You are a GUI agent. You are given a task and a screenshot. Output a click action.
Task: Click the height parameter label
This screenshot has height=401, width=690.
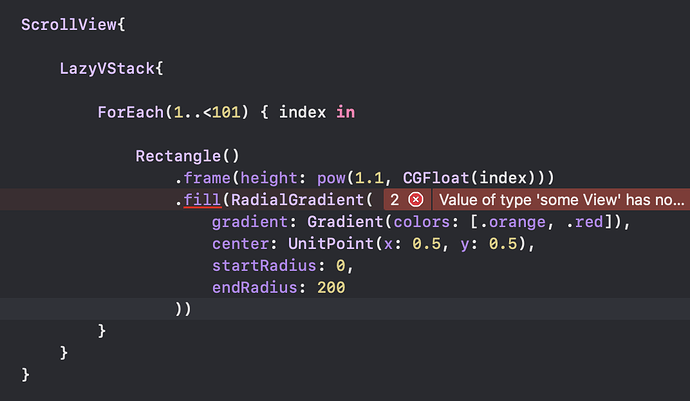pyautogui.click(x=269, y=178)
